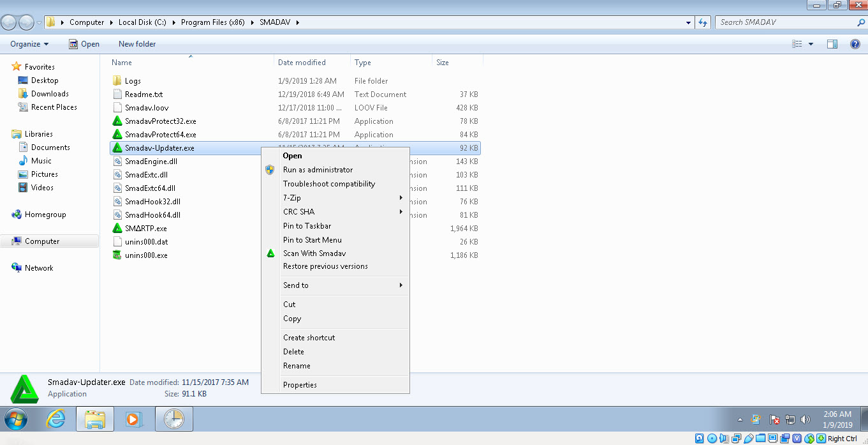Choose Pin to Taskbar
The width and height of the screenshot is (868, 445).
point(335,226)
